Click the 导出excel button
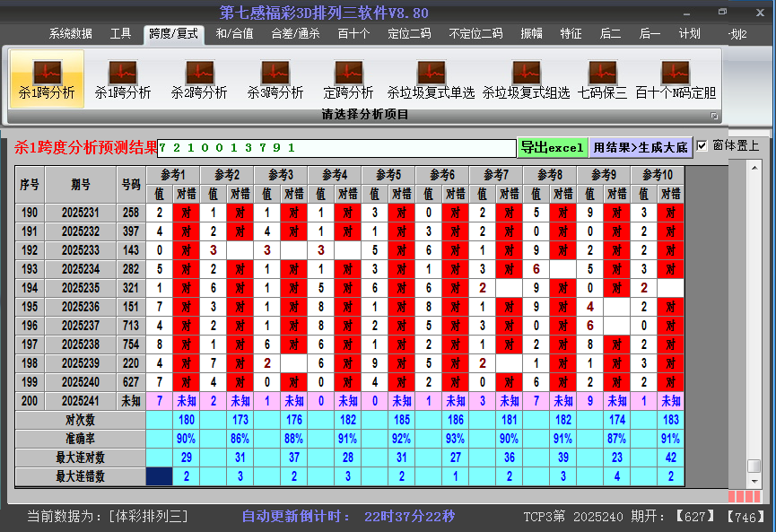 (x=552, y=147)
